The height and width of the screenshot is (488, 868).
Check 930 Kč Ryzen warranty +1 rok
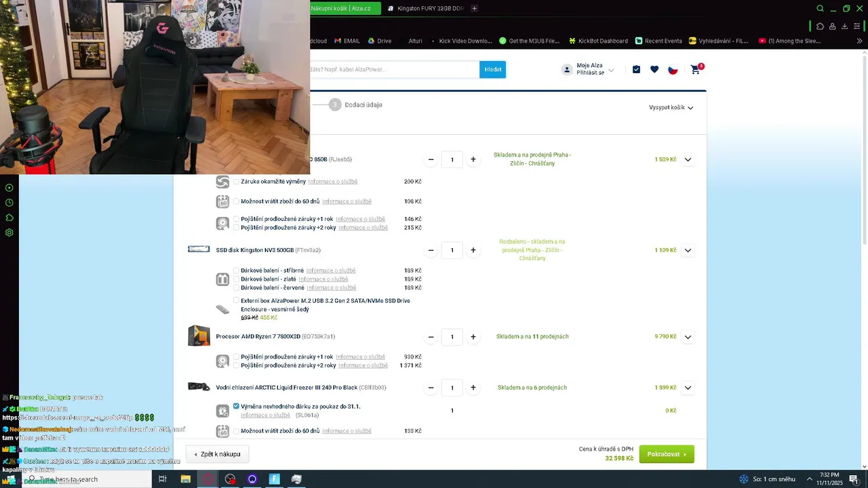(236, 357)
